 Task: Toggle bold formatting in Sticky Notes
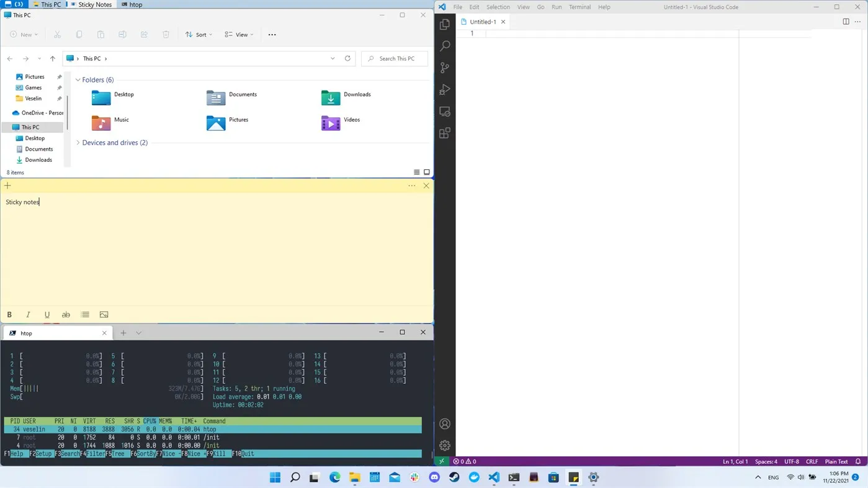(9, 314)
